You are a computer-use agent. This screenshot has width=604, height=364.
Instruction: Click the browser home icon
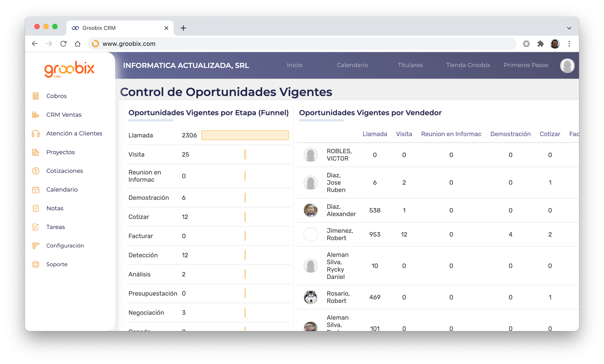(77, 44)
